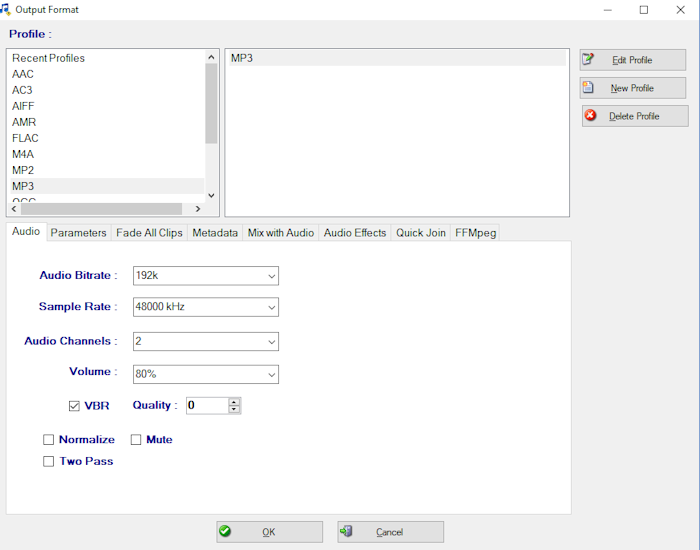Open the Audio Bitrate dropdown
The height and width of the screenshot is (550, 700).
pyautogui.click(x=271, y=276)
